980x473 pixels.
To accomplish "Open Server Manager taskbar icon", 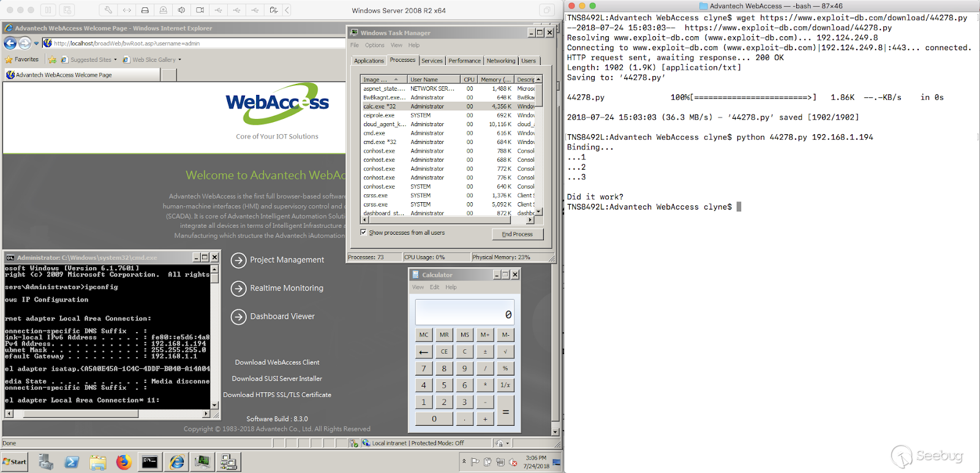I will click(x=46, y=462).
